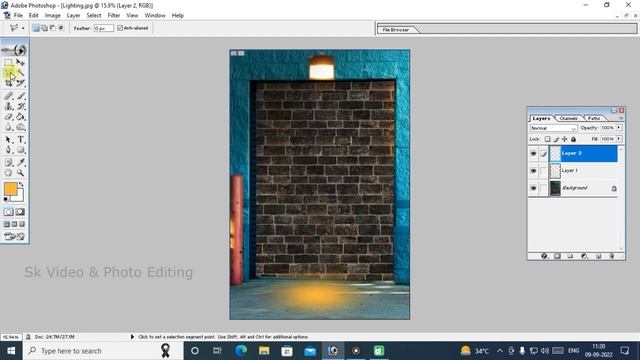Hide Background layer using eye icon

533,188
